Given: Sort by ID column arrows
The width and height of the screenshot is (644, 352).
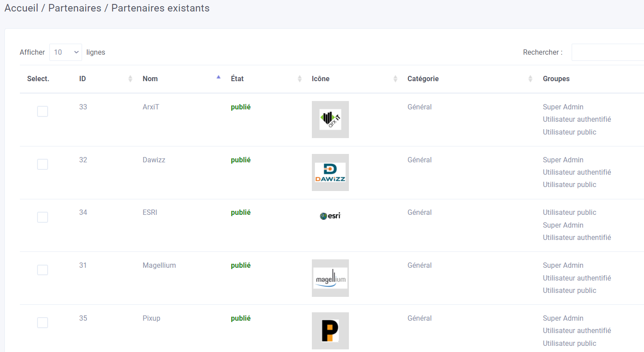Looking at the screenshot, I should (130, 79).
